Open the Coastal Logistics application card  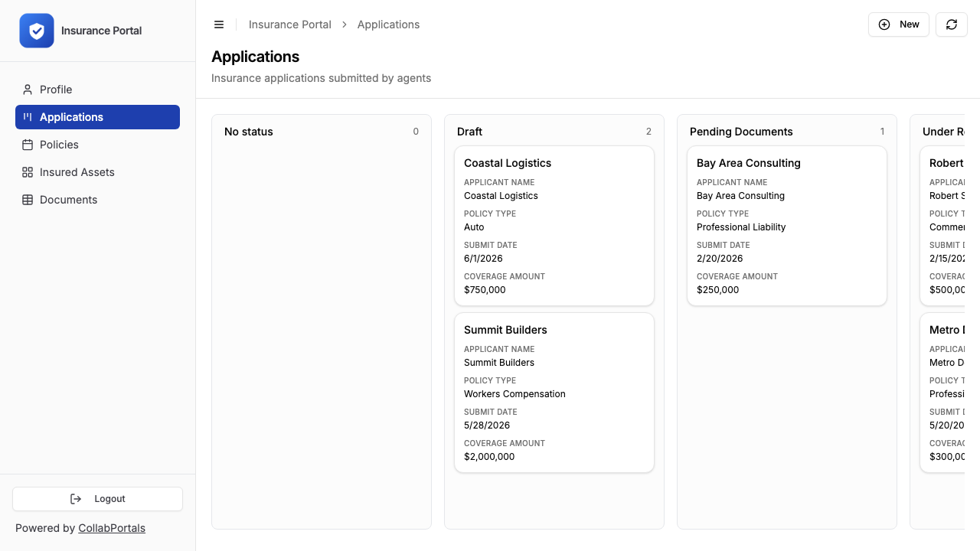coord(554,226)
